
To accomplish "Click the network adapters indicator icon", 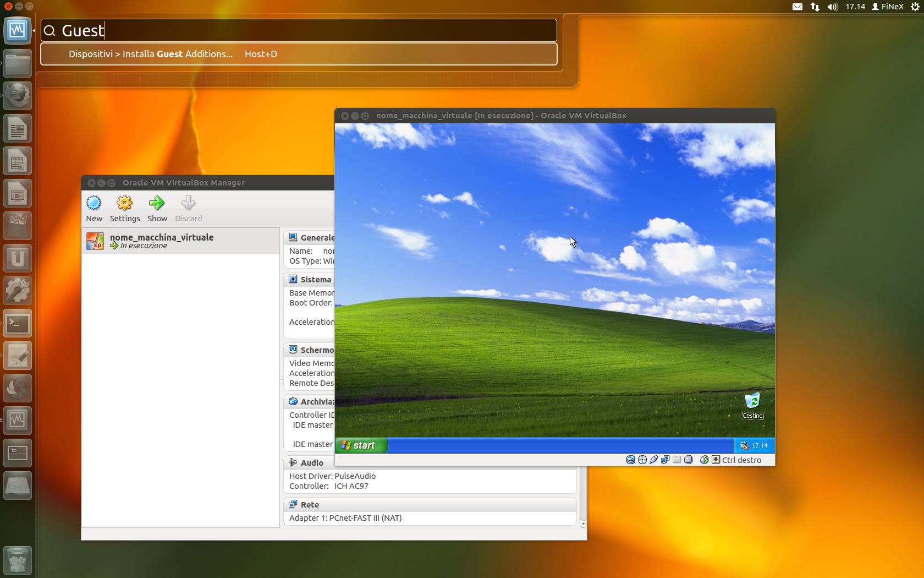I will pos(665,460).
